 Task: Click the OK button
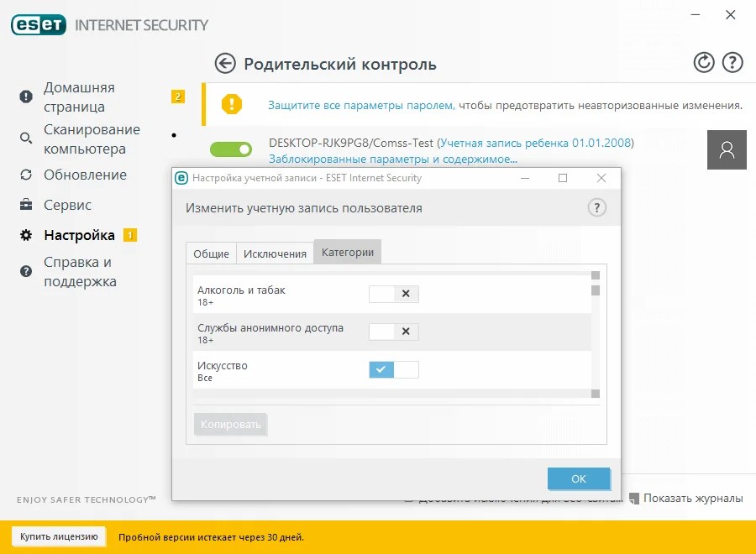tap(579, 478)
